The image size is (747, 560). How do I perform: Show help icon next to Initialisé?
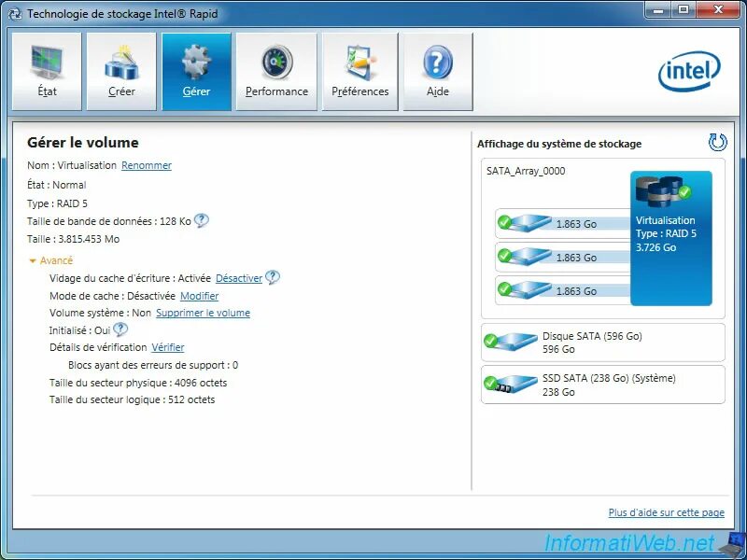click(120, 329)
